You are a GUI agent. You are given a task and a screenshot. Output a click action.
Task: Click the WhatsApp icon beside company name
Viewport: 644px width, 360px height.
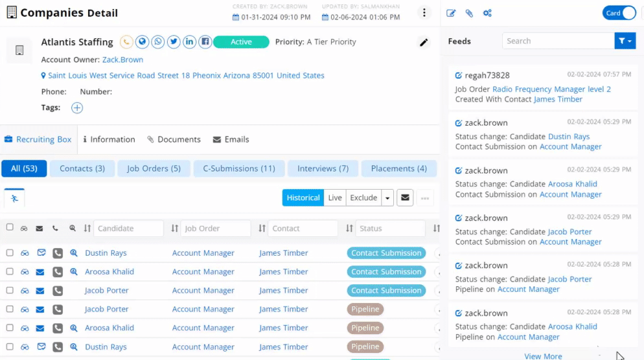point(157,42)
